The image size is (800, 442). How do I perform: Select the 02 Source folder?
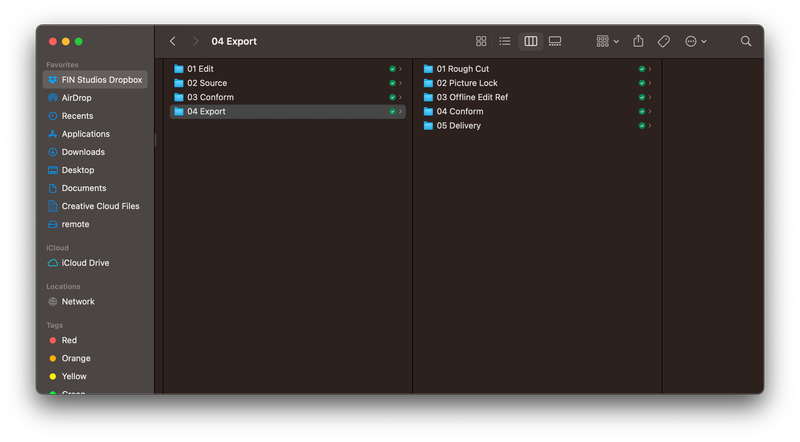[x=288, y=83]
